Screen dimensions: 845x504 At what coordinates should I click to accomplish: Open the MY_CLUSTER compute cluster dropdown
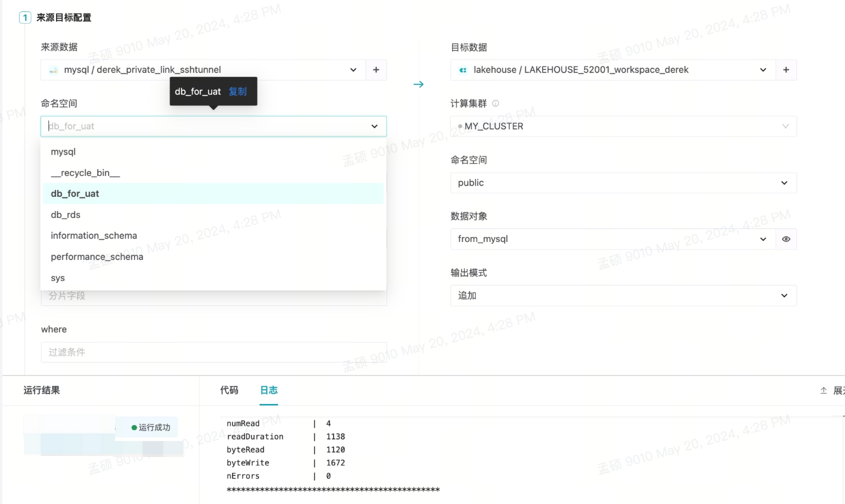[623, 126]
